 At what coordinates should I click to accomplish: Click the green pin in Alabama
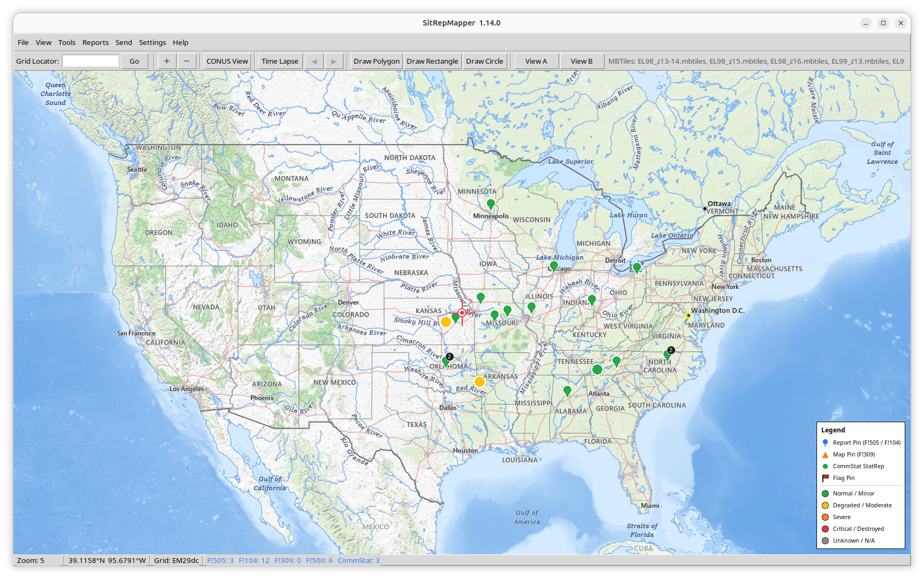tap(567, 391)
